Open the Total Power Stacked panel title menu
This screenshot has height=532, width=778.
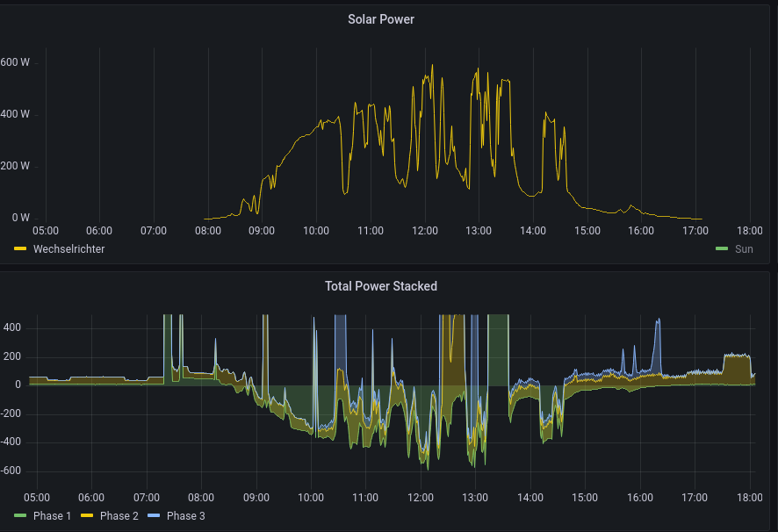[x=380, y=286]
